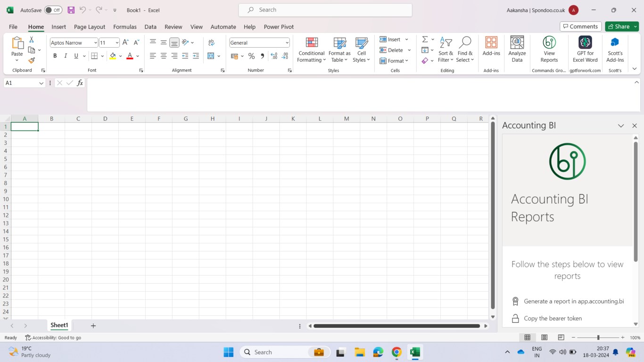Click the Save icon in the title bar

(x=71, y=10)
